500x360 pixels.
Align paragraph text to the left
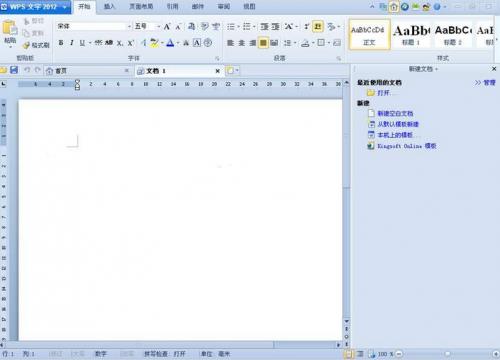(230, 43)
